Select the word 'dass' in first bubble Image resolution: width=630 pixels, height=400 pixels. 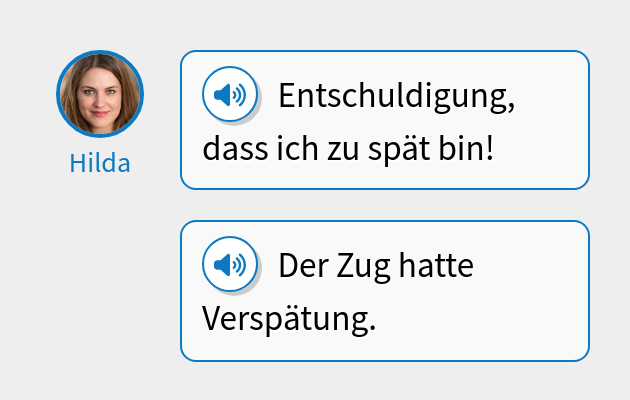click(229, 152)
